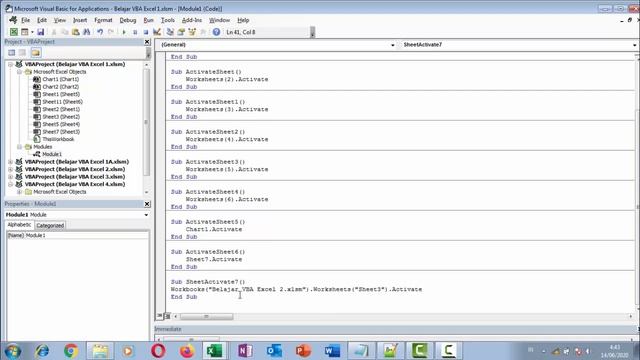Select Sheet7 (Sheet3) in project tree
Screen dimensions: 640x360
tap(61, 132)
